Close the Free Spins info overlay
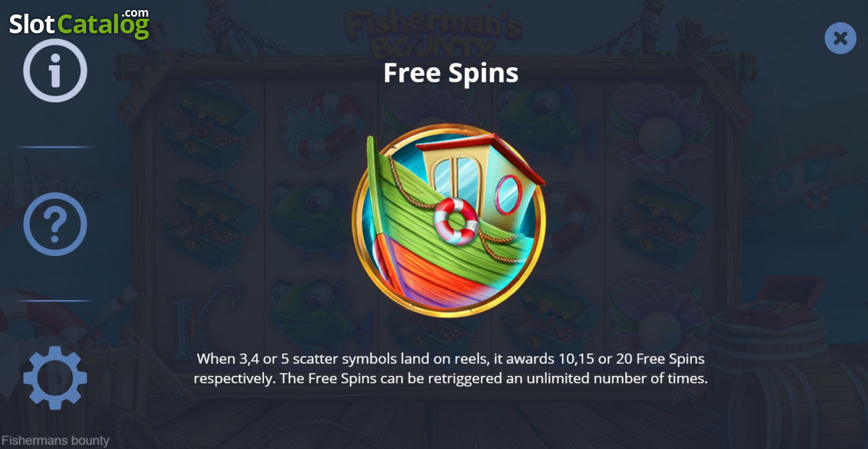 840,38
